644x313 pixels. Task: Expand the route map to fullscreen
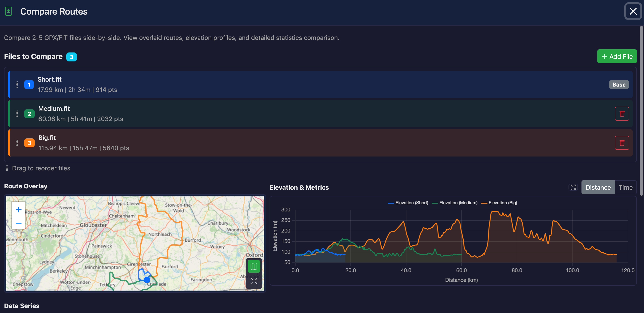point(253,281)
